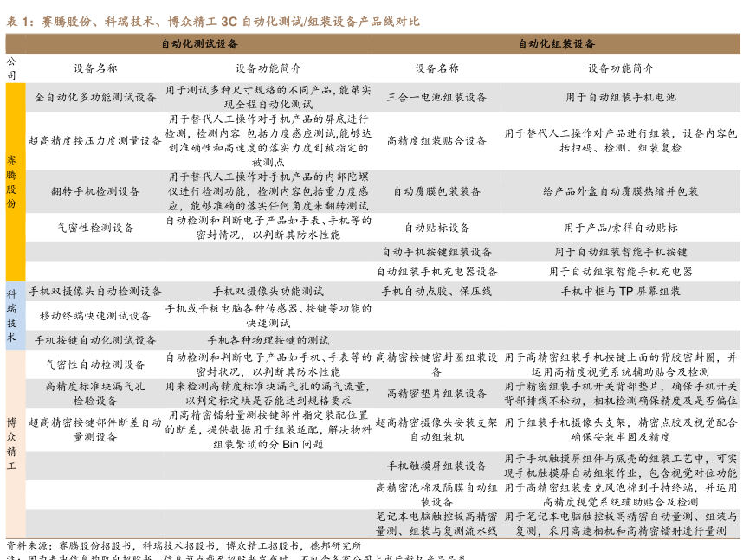The height and width of the screenshot is (560, 756).
Task: Click the 气密性自动检测设备 cell
Action: [x=95, y=364]
